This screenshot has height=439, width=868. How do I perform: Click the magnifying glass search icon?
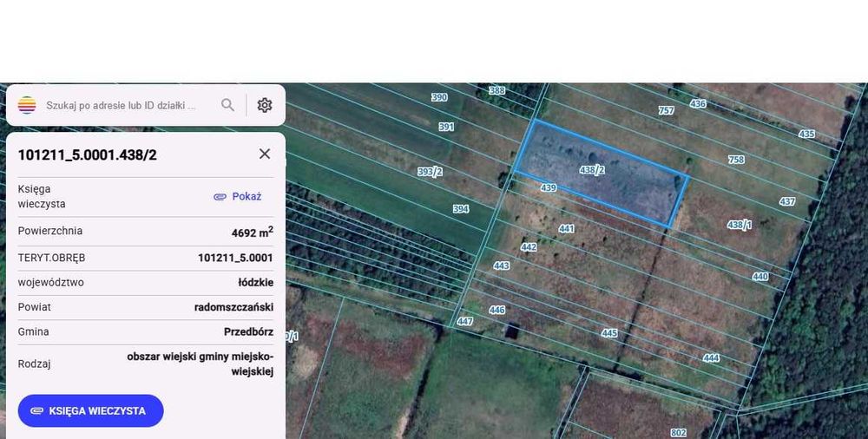pyautogui.click(x=227, y=105)
